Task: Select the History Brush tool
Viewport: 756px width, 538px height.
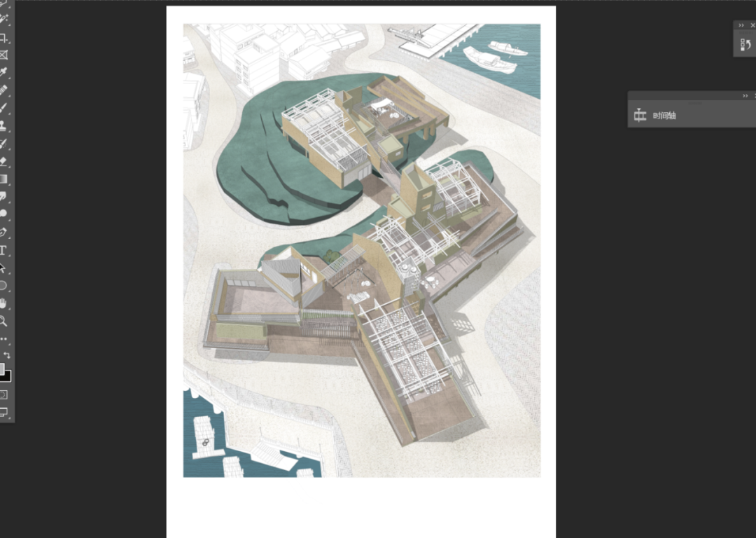Action: tap(3, 144)
